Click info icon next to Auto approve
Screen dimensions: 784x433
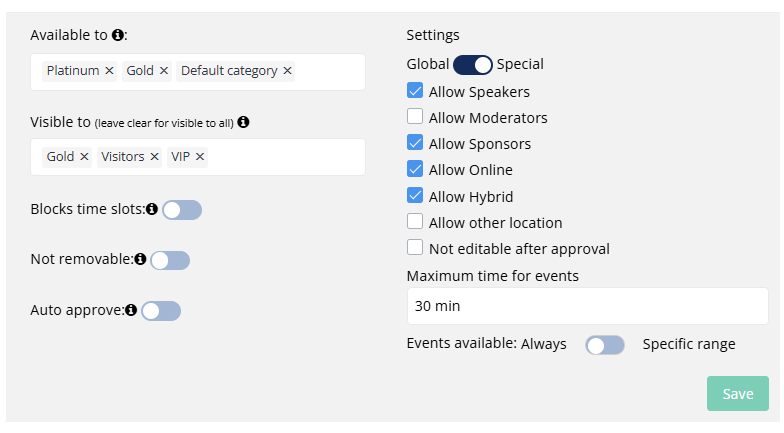pos(131,310)
